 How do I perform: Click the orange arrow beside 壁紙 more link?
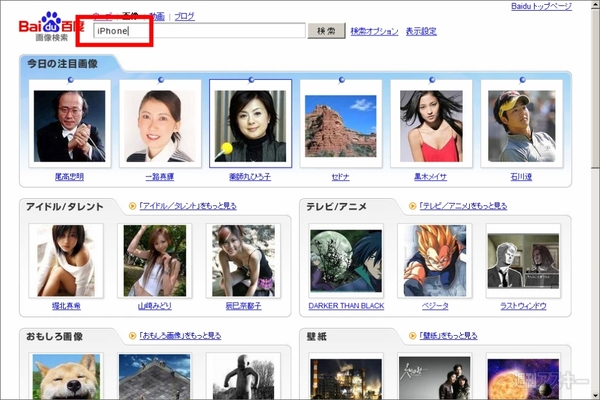point(412,336)
